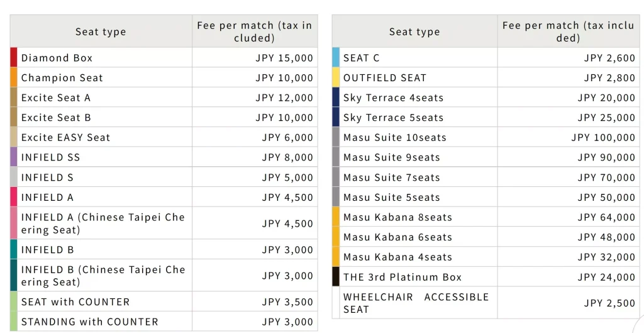Click the yellow OUTFIELD SEAT color swatch
The image size is (644, 333).
tap(336, 77)
